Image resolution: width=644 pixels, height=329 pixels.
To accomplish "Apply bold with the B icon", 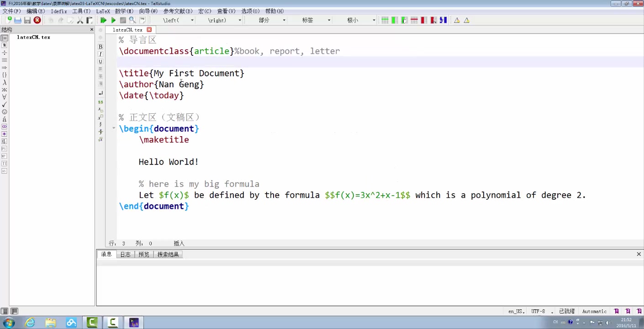I will pyautogui.click(x=100, y=47).
